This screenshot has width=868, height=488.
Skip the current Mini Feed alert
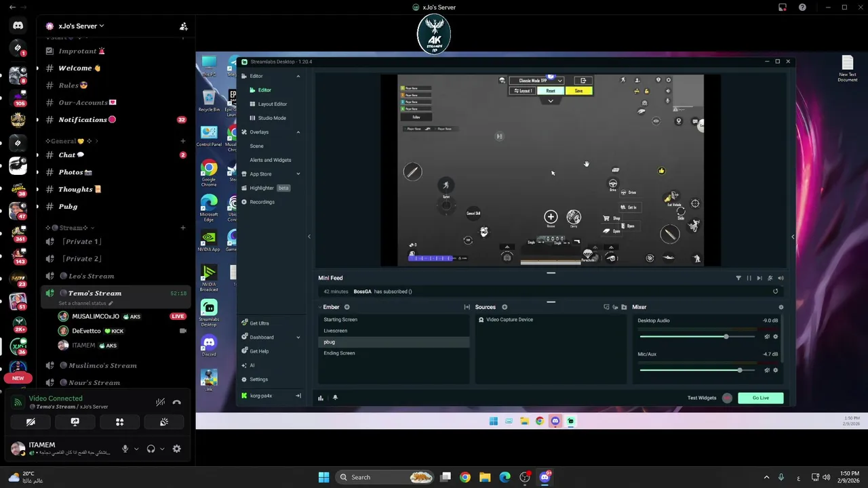pyautogui.click(x=759, y=278)
